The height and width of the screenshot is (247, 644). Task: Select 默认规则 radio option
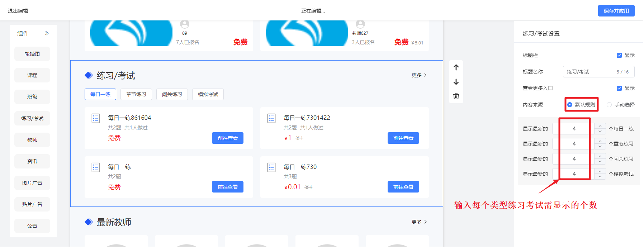[x=570, y=105]
